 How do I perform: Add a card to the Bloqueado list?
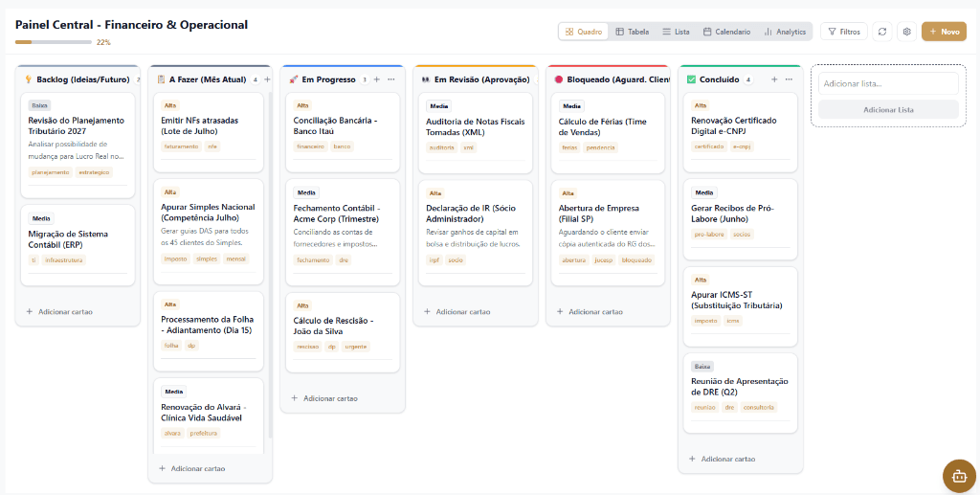pos(590,311)
